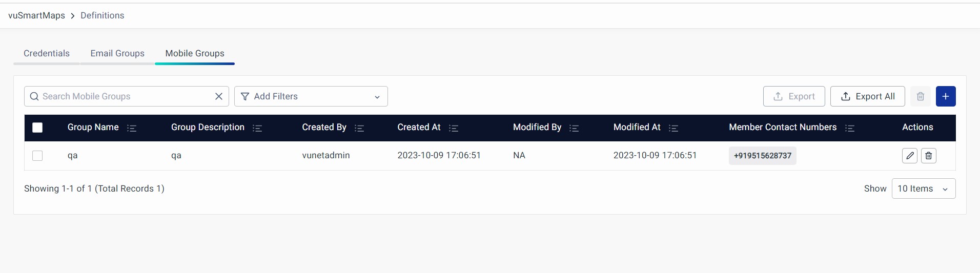The image size is (980, 273).
Task: Click the edit pencil icon for qa group
Action: point(910,156)
